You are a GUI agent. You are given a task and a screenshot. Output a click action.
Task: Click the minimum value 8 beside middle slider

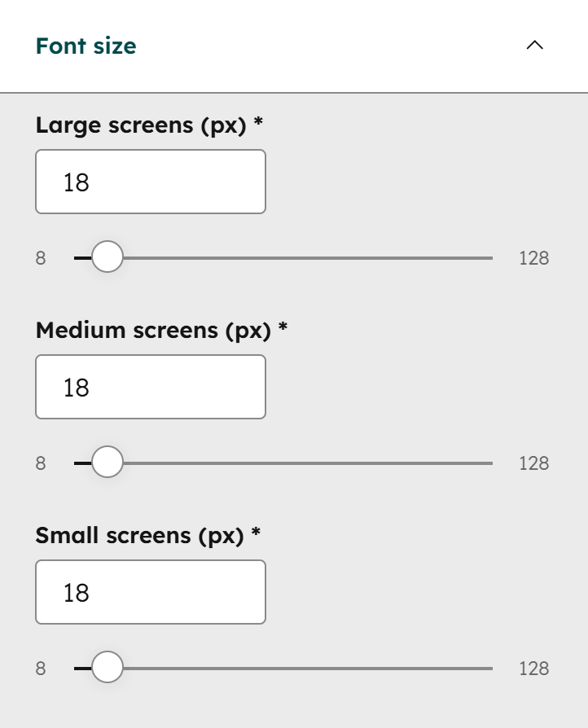[40, 463]
